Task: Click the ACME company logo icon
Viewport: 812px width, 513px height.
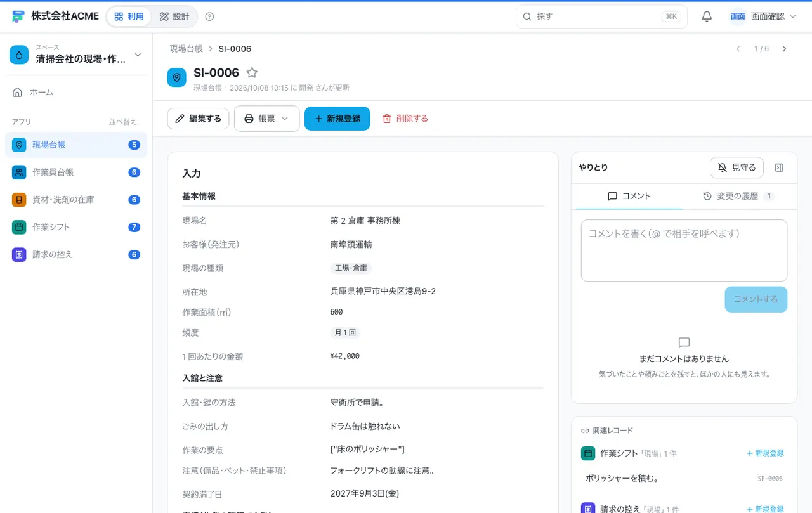Action: (18, 16)
